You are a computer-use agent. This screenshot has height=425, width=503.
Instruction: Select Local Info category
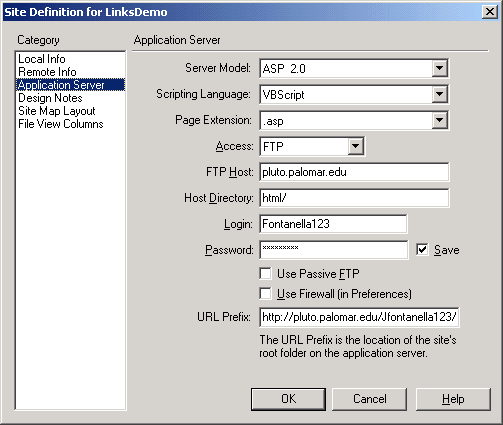(x=42, y=59)
